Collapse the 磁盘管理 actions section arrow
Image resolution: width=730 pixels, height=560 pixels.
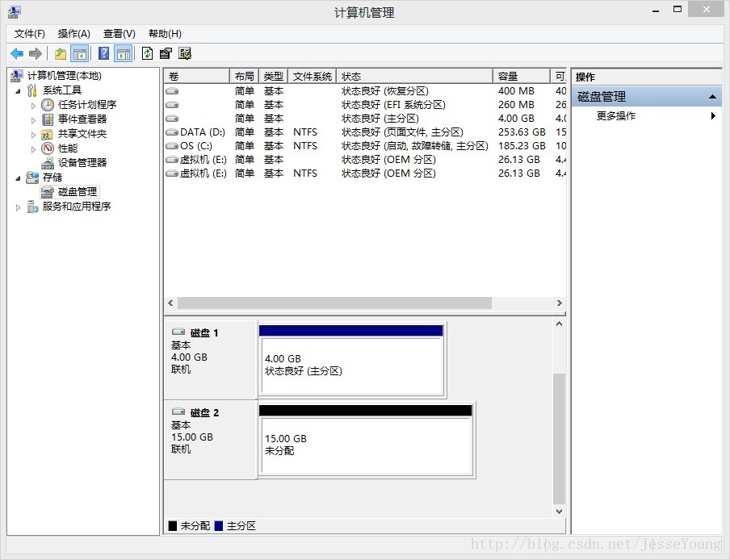click(x=712, y=97)
